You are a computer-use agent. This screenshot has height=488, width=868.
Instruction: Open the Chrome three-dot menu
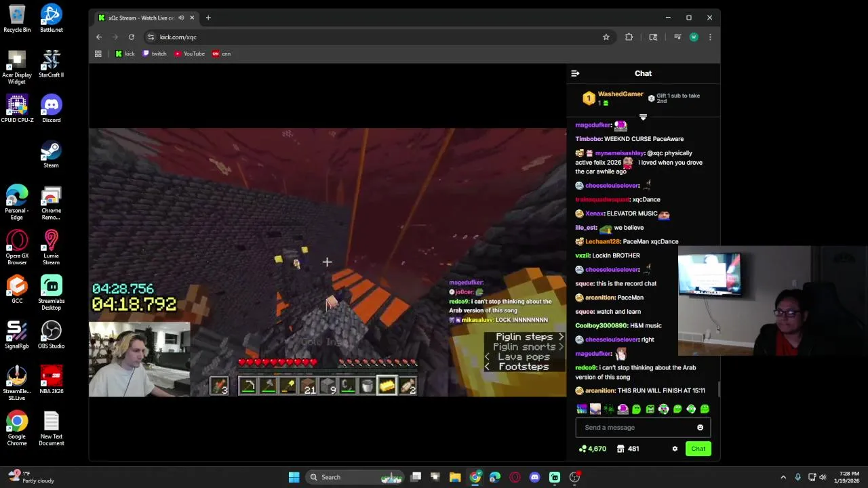(710, 37)
